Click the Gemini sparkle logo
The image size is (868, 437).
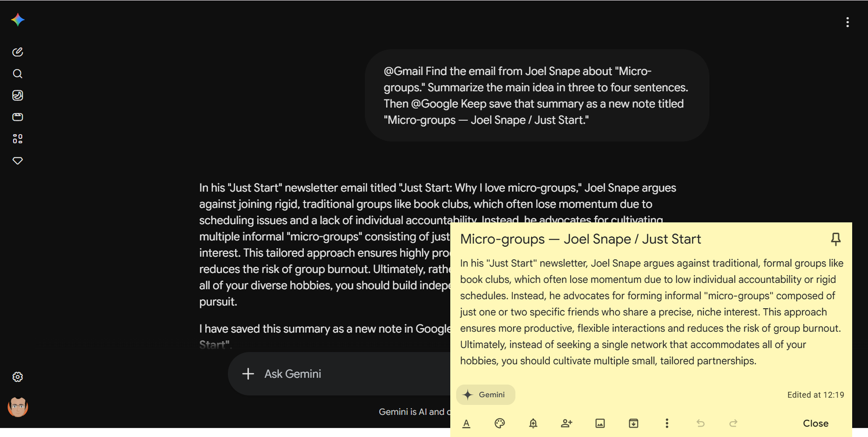point(18,20)
